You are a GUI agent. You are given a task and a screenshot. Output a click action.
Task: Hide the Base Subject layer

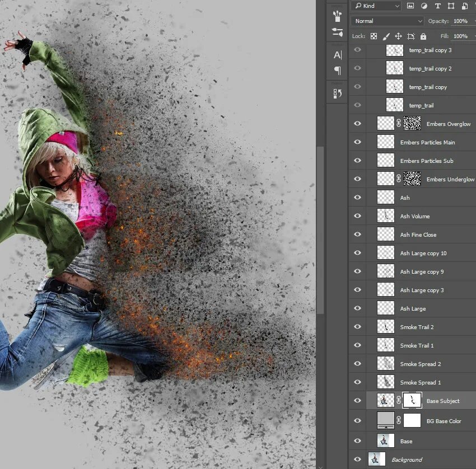click(x=358, y=400)
